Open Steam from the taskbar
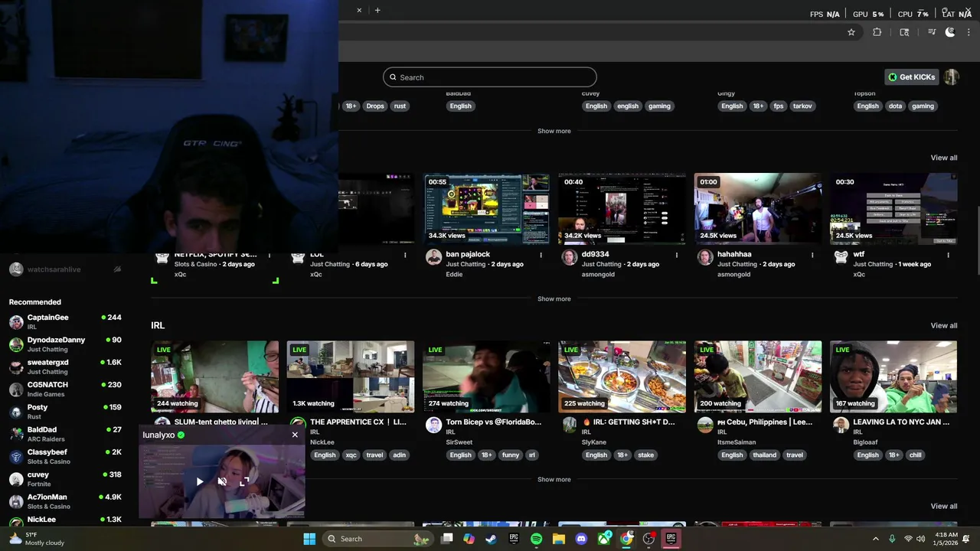 pos(491,539)
